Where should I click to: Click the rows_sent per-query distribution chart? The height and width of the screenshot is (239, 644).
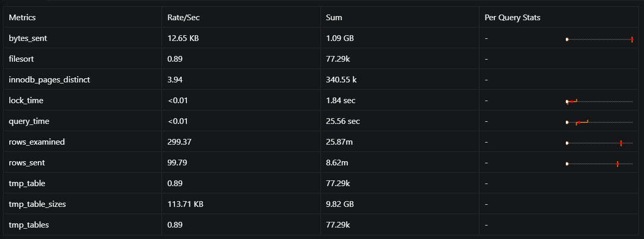(x=599, y=163)
